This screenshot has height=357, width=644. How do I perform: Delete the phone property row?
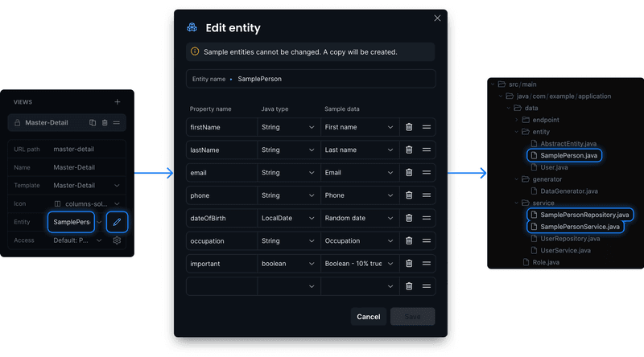(409, 195)
